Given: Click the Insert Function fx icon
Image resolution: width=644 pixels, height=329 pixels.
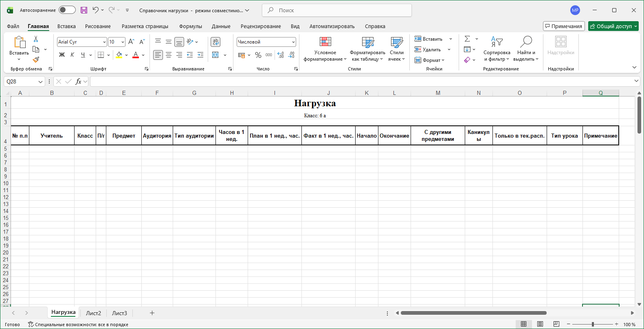Looking at the screenshot, I should click(79, 81).
